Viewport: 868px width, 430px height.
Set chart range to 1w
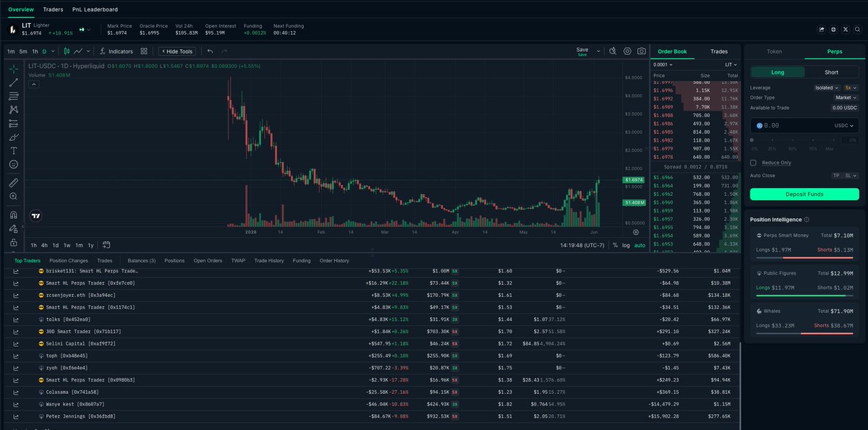pyautogui.click(x=67, y=245)
